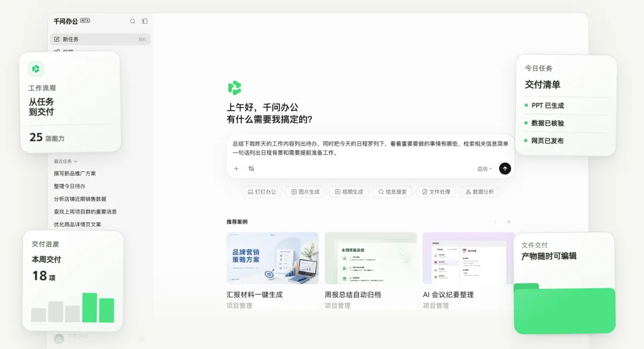
Task: Click inside the prompt text input area
Action: (x=370, y=148)
